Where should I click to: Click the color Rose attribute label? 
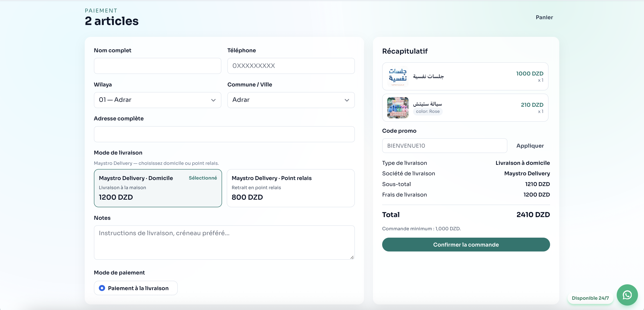pyautogui.click(x=428, y=111)
